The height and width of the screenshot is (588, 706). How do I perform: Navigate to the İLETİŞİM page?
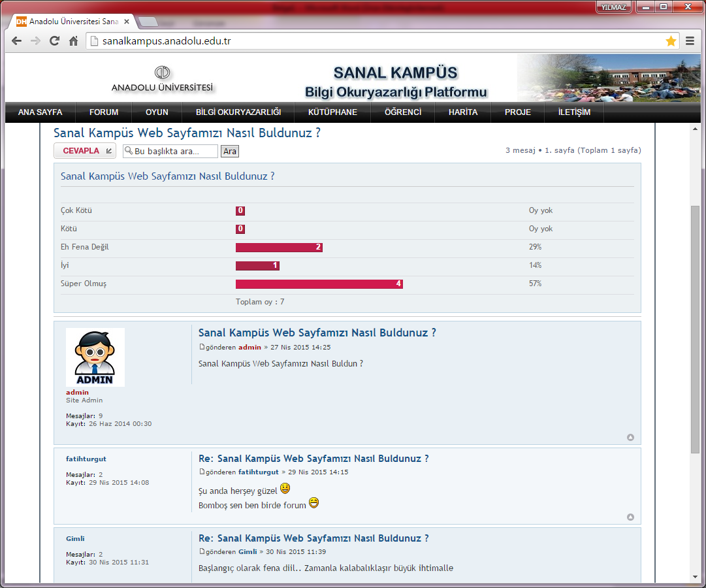[574, 112]
